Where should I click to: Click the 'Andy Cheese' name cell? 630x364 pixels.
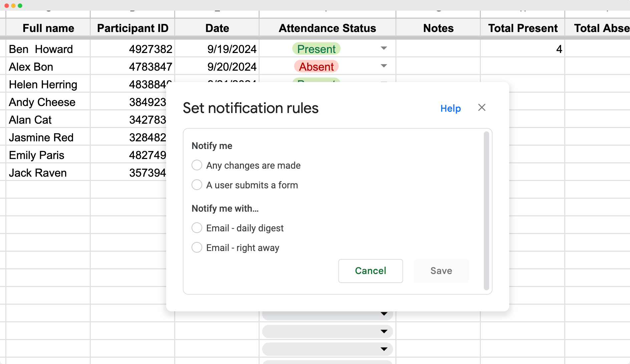pyautogui.click(x=48, y=102)
